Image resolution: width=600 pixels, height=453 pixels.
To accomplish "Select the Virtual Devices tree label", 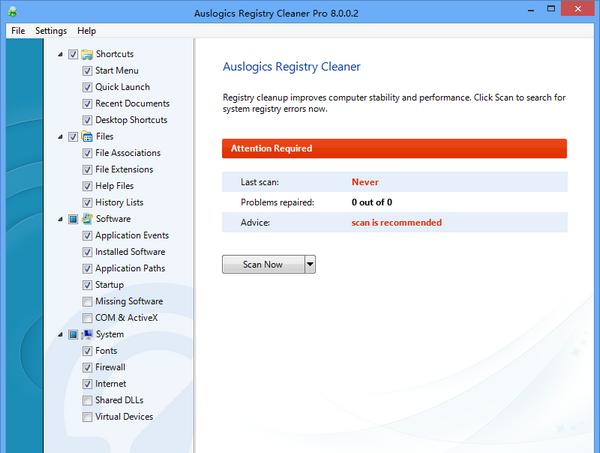I will 124,417.
